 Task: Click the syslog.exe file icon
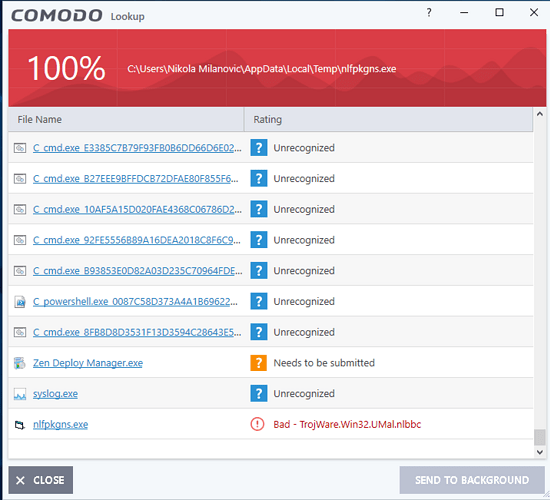20,394
